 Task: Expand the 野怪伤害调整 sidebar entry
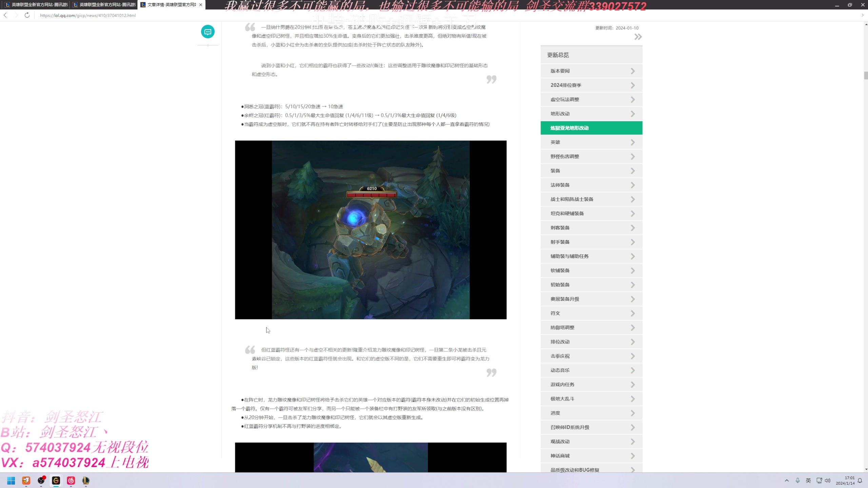point(591,157)
